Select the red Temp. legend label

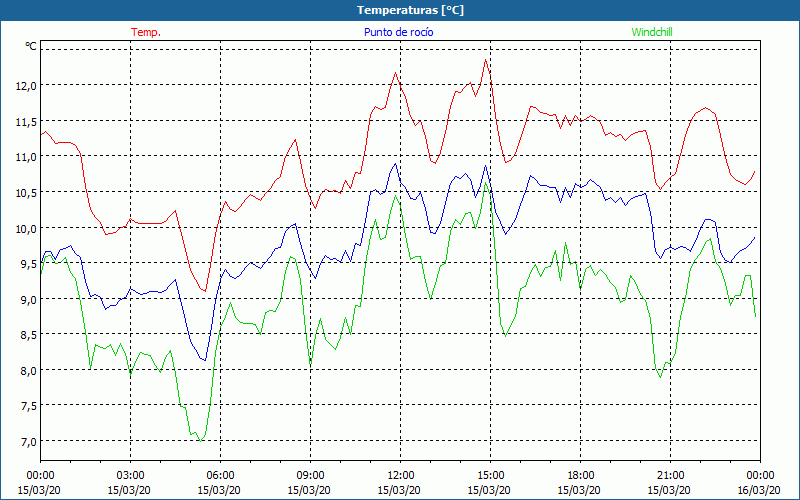tap(146, 32)
